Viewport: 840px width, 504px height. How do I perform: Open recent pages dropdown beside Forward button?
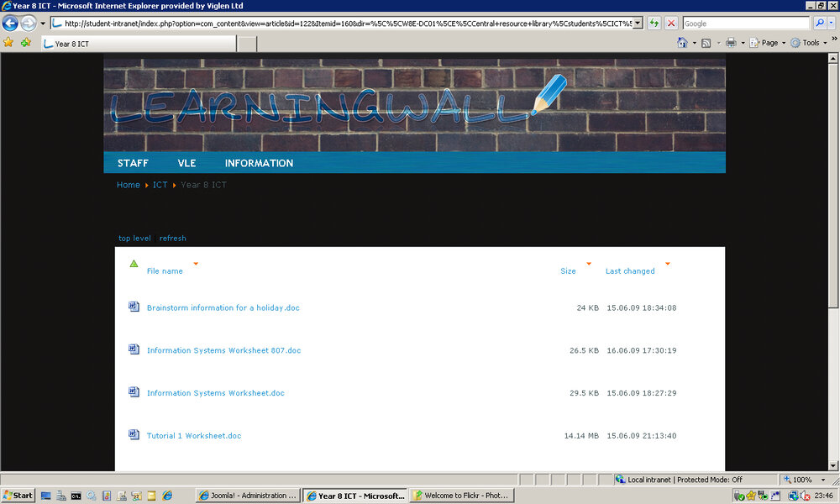tap(43, 24)
